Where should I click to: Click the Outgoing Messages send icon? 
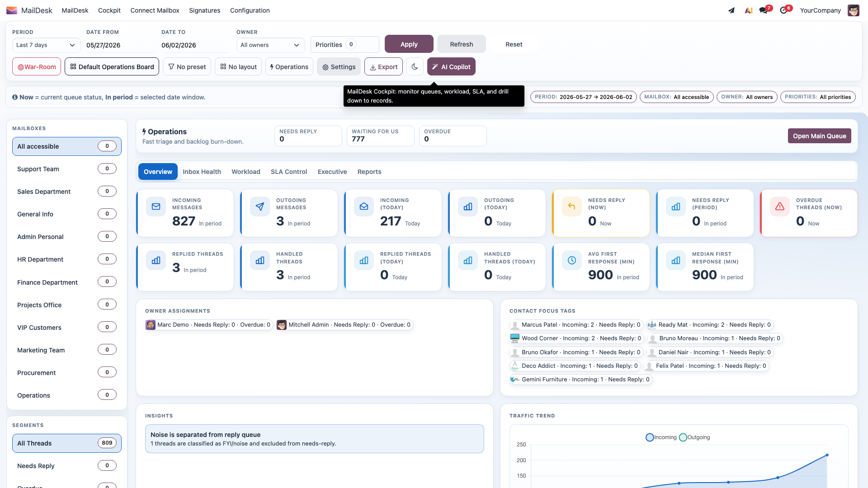(x=260, y=206)
